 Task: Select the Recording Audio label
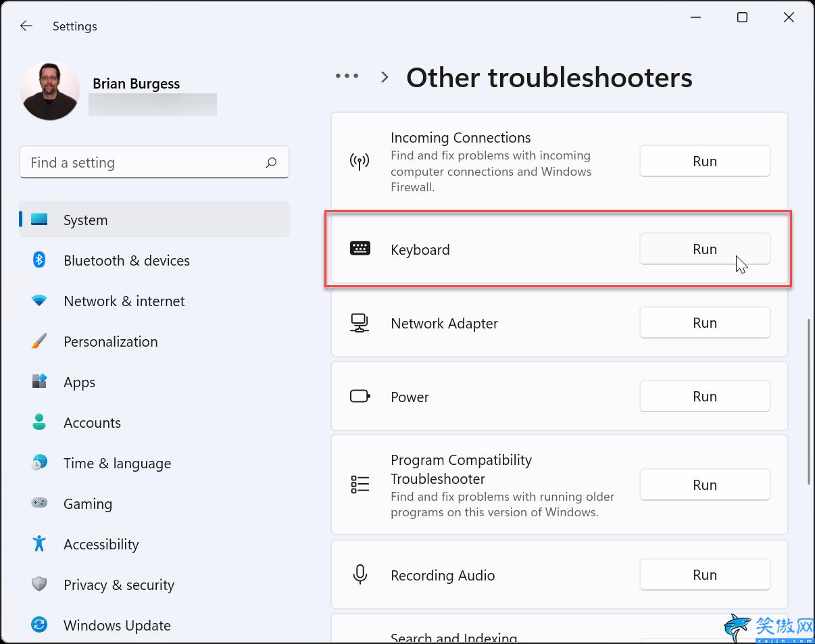(x=443, y=576)
